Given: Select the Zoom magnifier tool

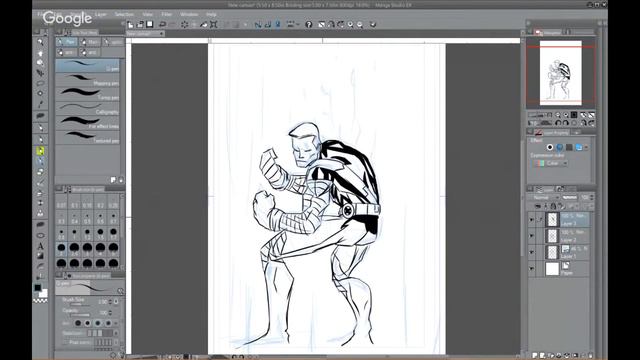Looking at the screenshot, I should tap(40, 42).
